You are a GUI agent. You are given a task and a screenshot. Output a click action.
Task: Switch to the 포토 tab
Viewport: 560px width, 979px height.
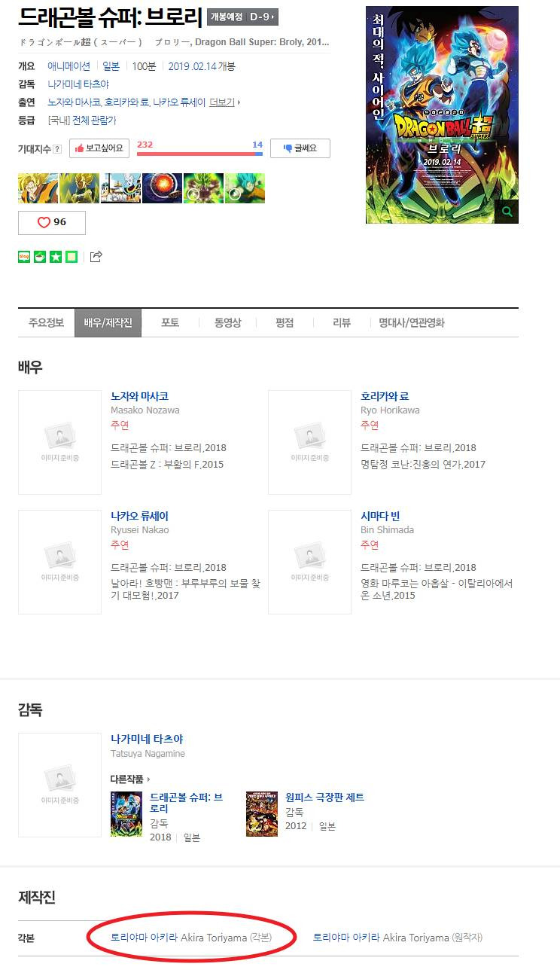click(170, 322)
